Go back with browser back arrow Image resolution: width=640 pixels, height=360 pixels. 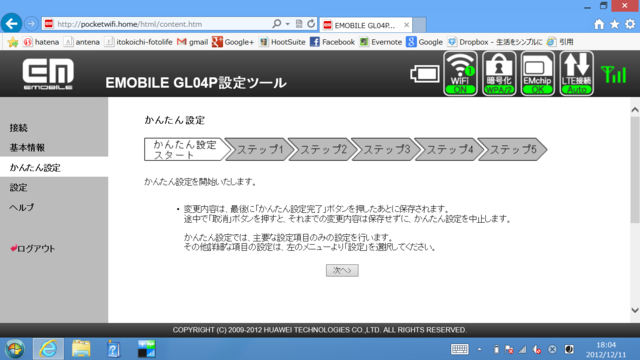coord(11,24)
